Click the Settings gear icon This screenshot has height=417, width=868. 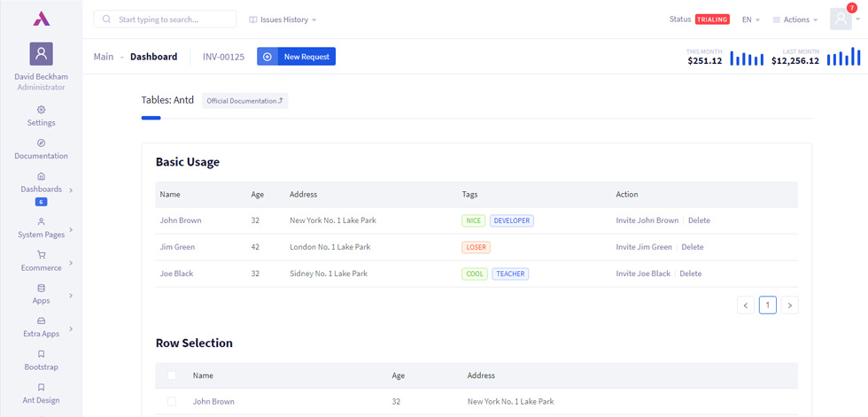41,110
